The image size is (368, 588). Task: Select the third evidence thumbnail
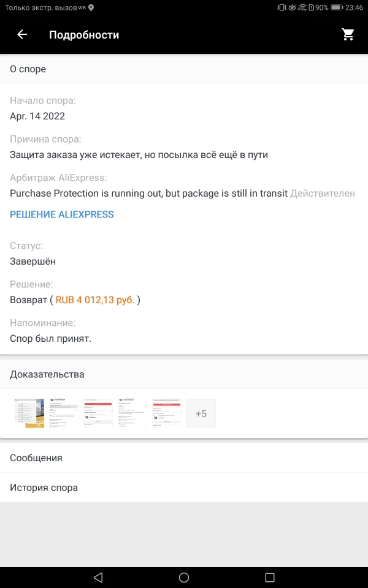(x=98, y=413)
